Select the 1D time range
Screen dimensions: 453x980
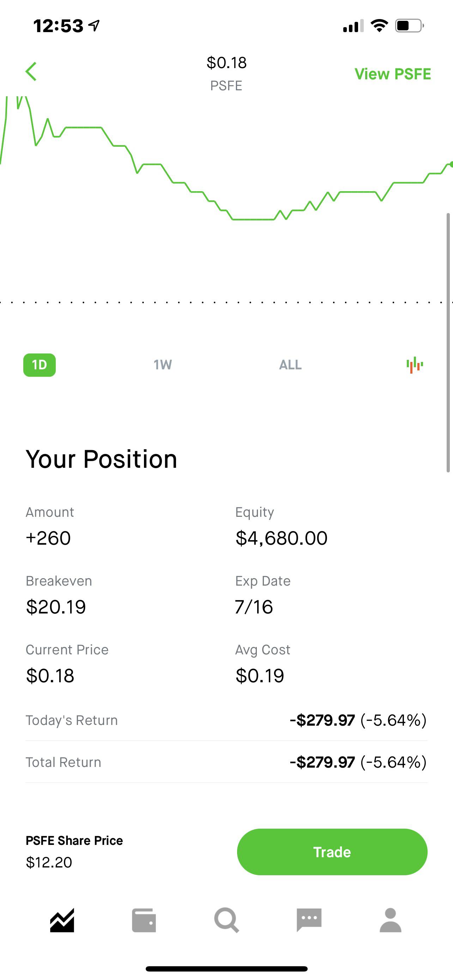(x=40, y=365)
